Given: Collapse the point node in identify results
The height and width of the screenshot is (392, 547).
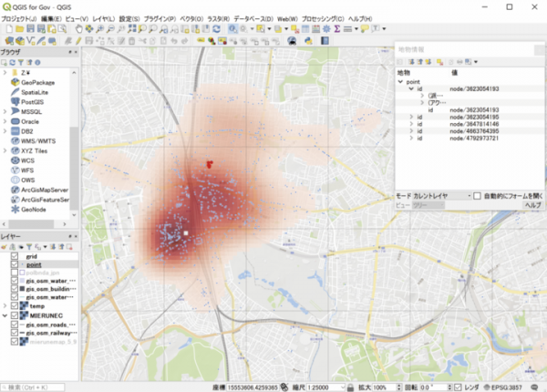Looking at the screenshot, I should [400, 82].
